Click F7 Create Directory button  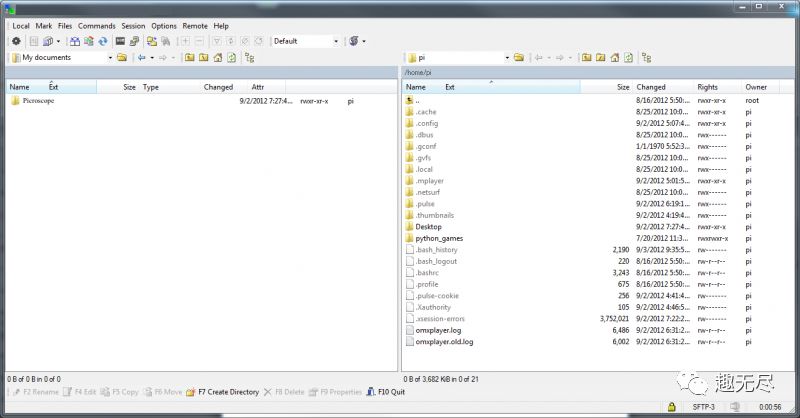[x=223, y=392]
